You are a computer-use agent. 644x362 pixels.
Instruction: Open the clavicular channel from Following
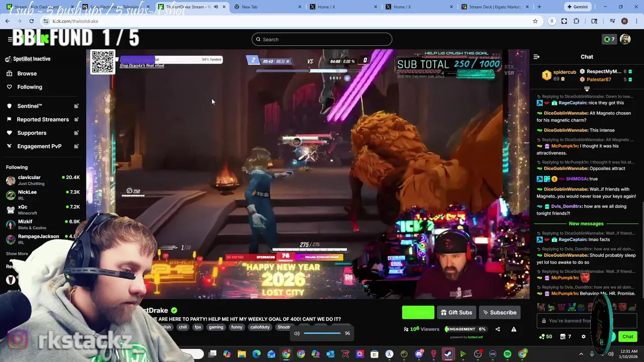[43, 180]
